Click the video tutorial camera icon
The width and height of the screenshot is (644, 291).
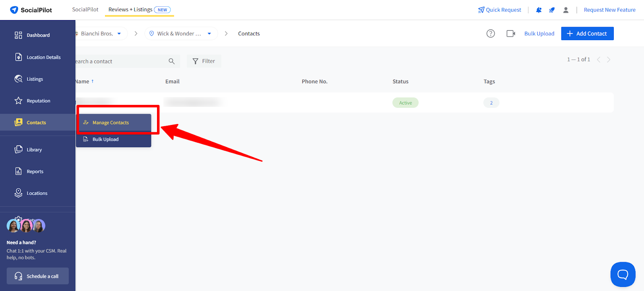tap(511, 34)
